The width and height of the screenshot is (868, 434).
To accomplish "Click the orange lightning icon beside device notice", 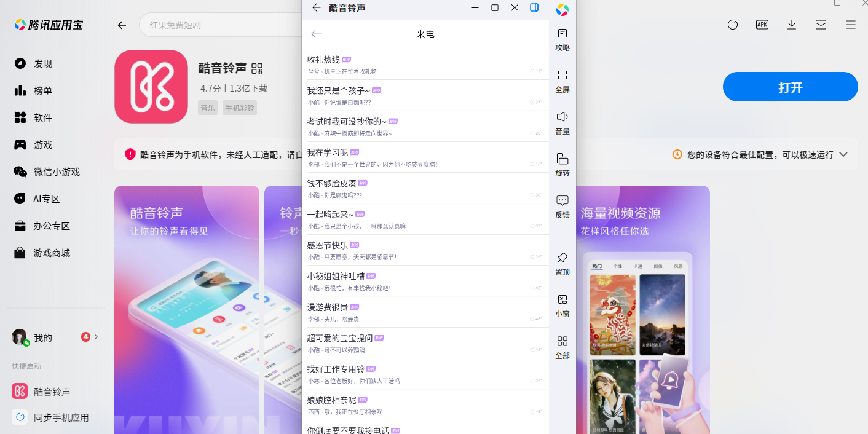I will click(x=677, y=154).
